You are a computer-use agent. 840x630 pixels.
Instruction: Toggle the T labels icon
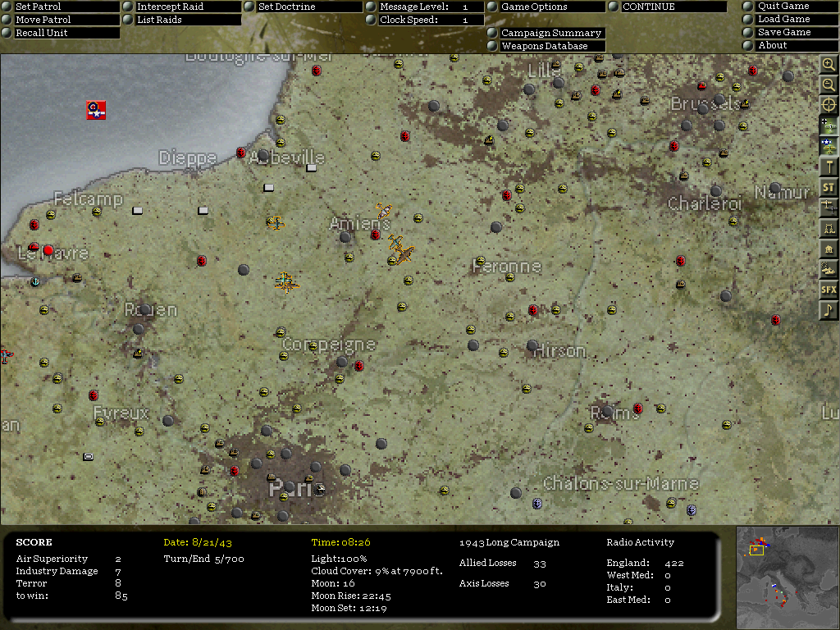pyautogui.click(x=829, y=167)
